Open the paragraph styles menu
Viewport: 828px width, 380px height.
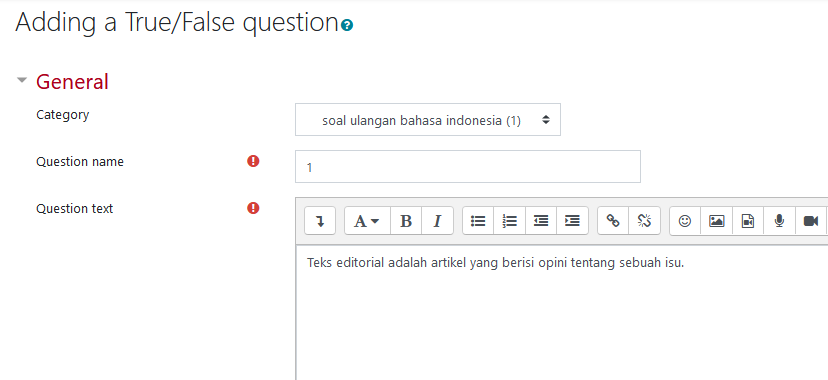coord(367,221)
